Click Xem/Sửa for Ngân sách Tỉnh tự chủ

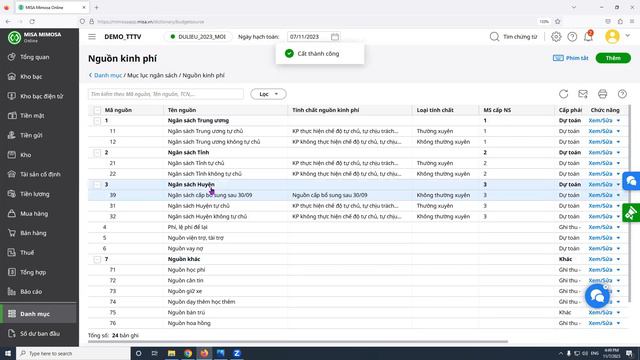point(600,163)
